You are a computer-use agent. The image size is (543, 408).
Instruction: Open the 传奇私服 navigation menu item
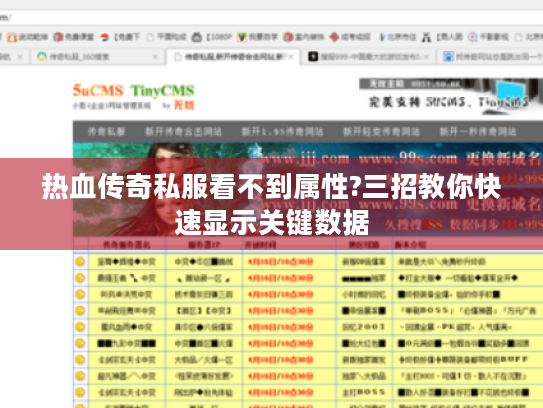[106, 132]
